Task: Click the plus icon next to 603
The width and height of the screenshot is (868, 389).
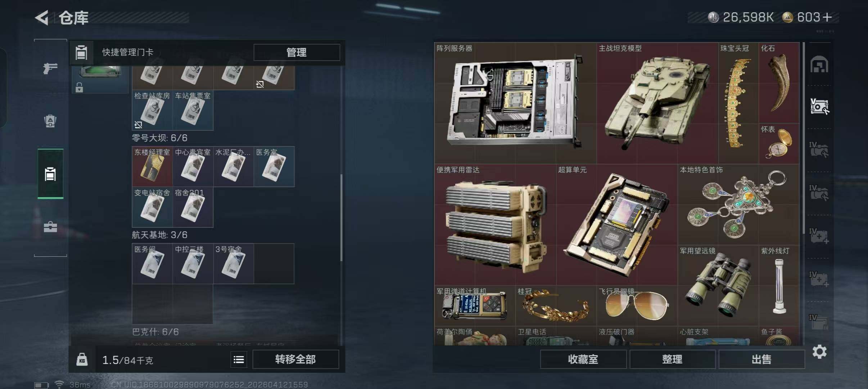Action: pyautogui.click(x=827, y=17)
